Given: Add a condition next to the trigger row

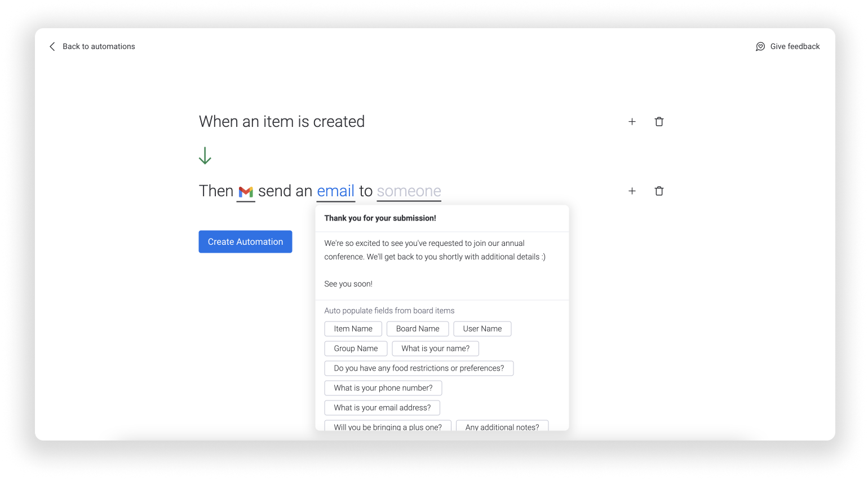Looking at the screenshot, I should coord(632,122).
